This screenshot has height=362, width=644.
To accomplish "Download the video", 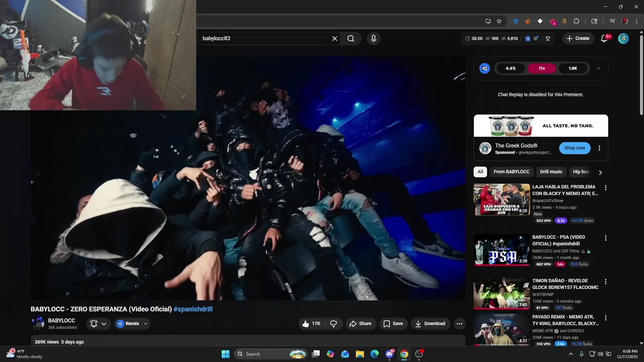I will click(x=430, y=324).
